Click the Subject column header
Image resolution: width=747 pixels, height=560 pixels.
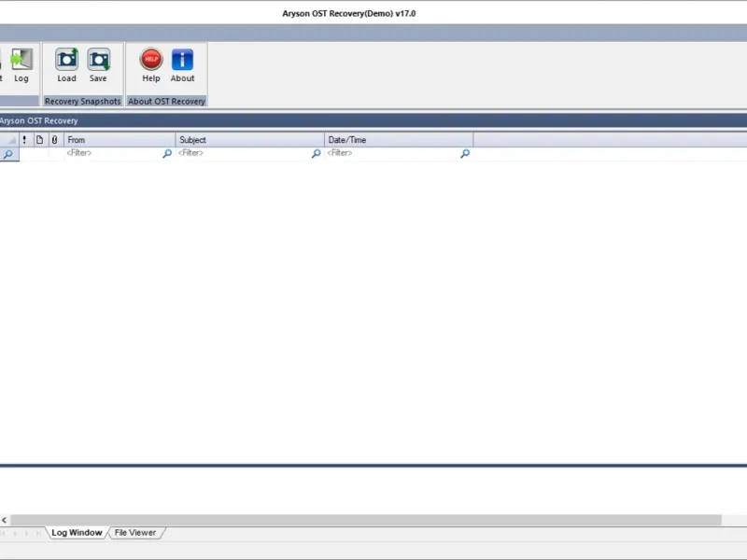click(250, 140)
